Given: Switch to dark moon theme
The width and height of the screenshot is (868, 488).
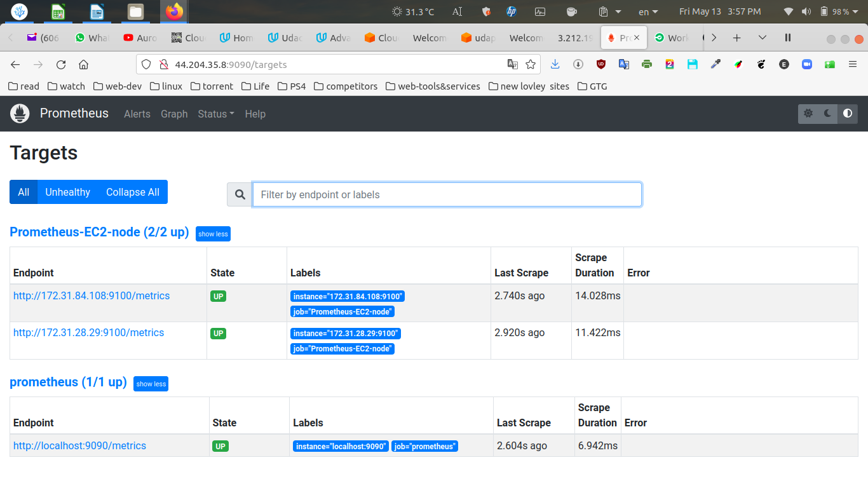Looking at the screenshot, I should [x=828, y=114].
